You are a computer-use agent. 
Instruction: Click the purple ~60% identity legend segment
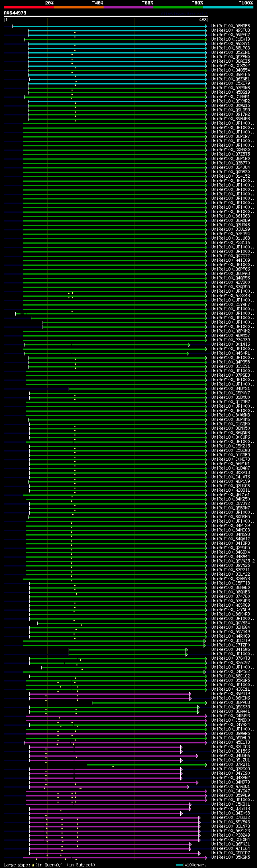click(128, 7)
